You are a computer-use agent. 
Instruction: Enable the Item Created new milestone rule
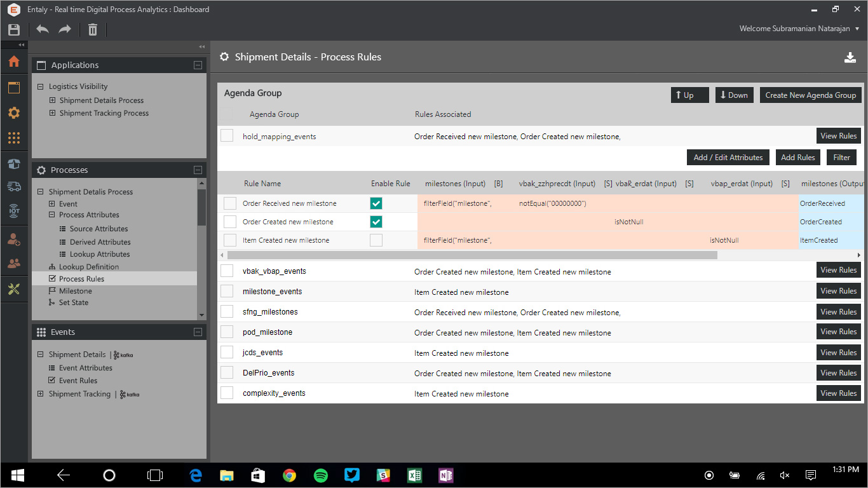[x=376, y=240]
